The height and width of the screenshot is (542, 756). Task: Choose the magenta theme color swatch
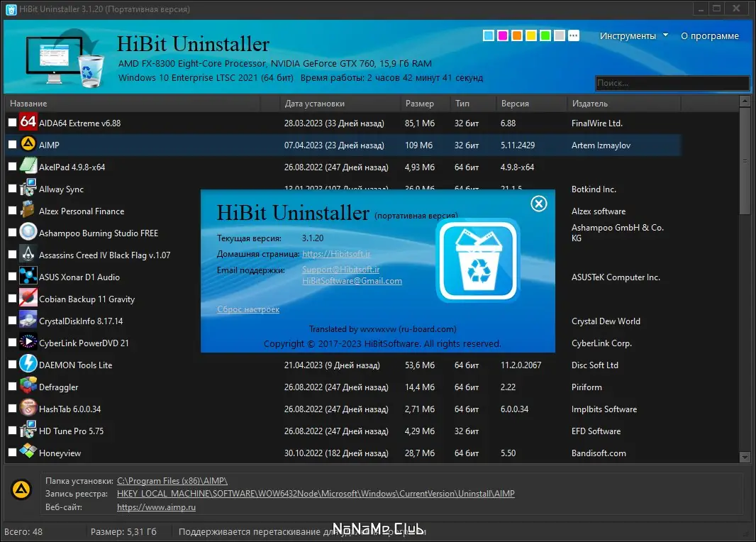tap(502, 35)
